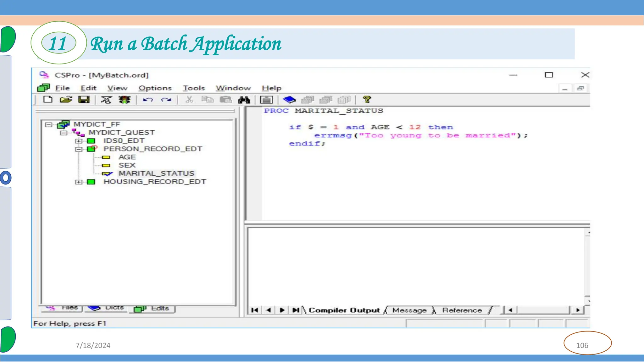The width and height of the screenshot is (644, 362).
Task: Open Help with the question mark icon
Action: 367,100
